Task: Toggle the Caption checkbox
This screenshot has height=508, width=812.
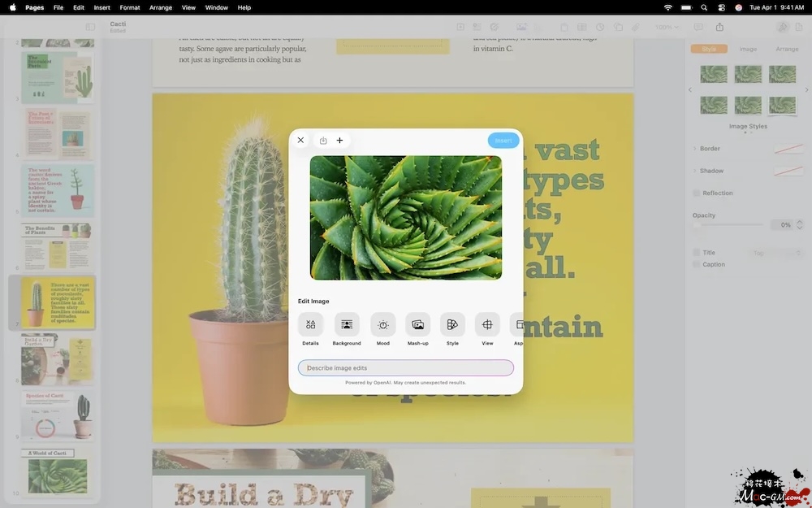Action: point(697,264)
